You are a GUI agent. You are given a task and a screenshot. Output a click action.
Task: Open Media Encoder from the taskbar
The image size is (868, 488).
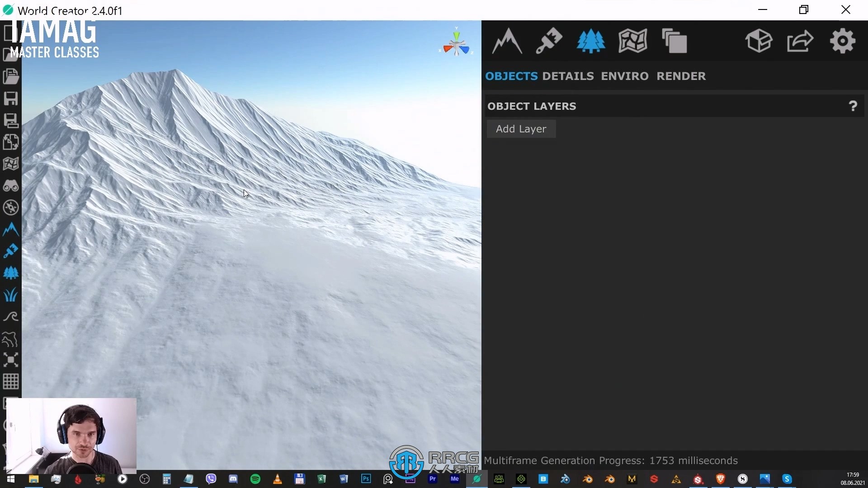455,479
